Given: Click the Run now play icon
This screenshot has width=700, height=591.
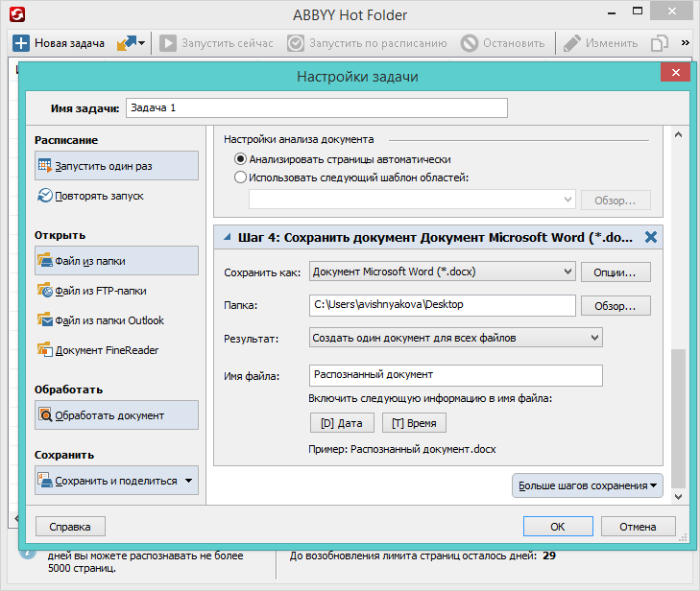Looking at the screenshot, I should (168, 43).
